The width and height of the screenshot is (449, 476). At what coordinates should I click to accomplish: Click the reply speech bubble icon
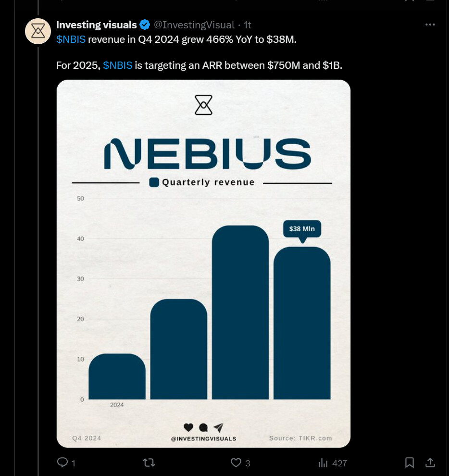click(x=62, y=463)
